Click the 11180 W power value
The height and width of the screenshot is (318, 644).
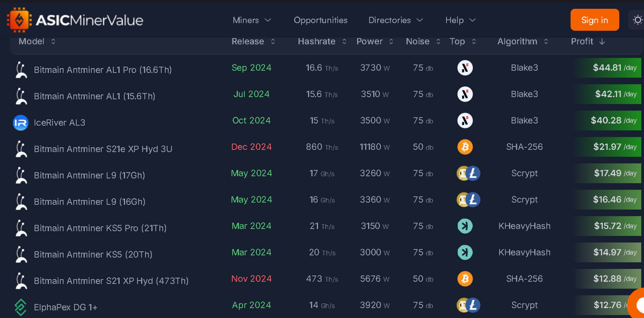375,147
